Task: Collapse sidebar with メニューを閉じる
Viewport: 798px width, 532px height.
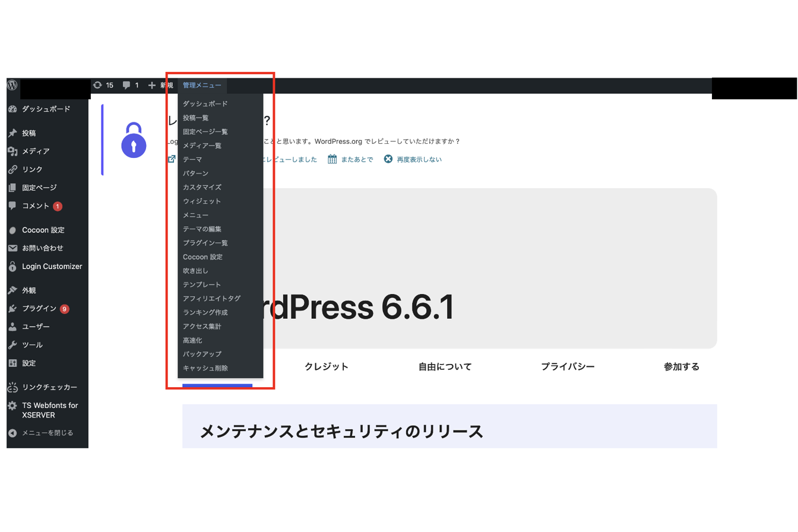Action: pos(47,433)
